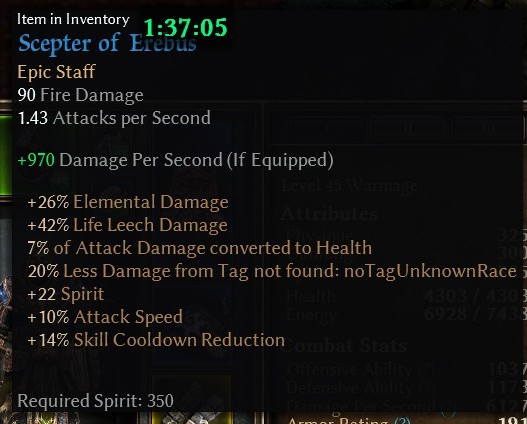Open character sheet tab I
Viewport: 527px width, 424px height.
326,128
